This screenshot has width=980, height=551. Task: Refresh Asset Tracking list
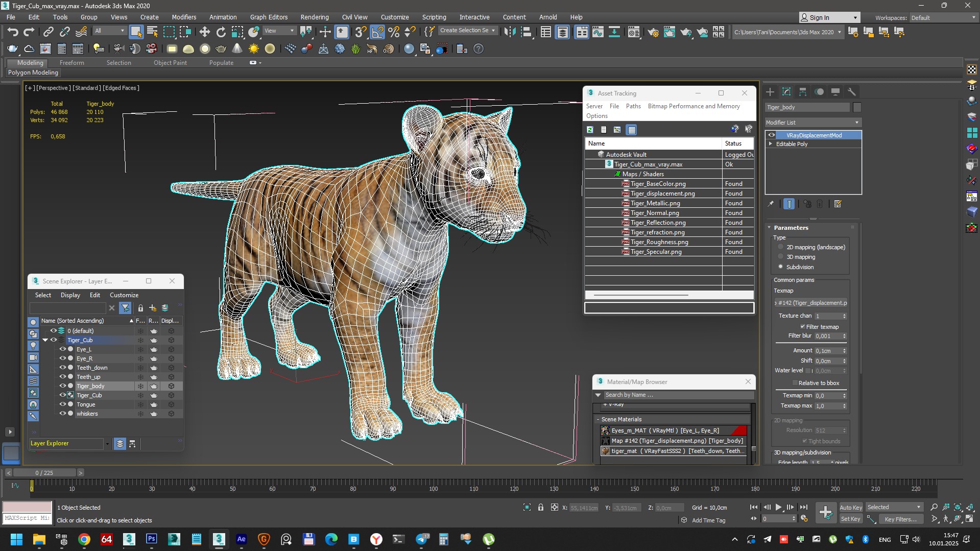click(x=590, y=130)
